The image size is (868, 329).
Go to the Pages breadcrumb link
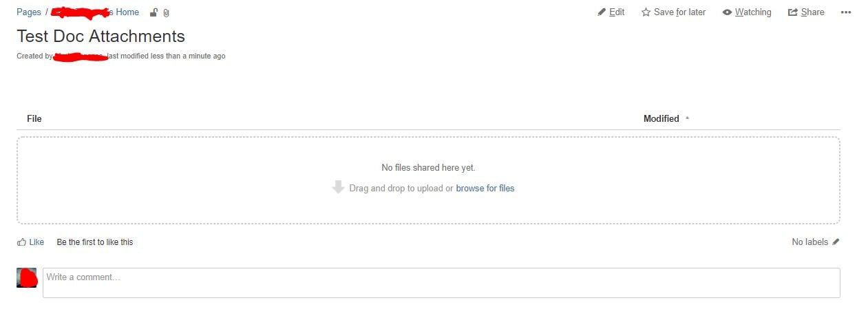click(x=29, y=12)
